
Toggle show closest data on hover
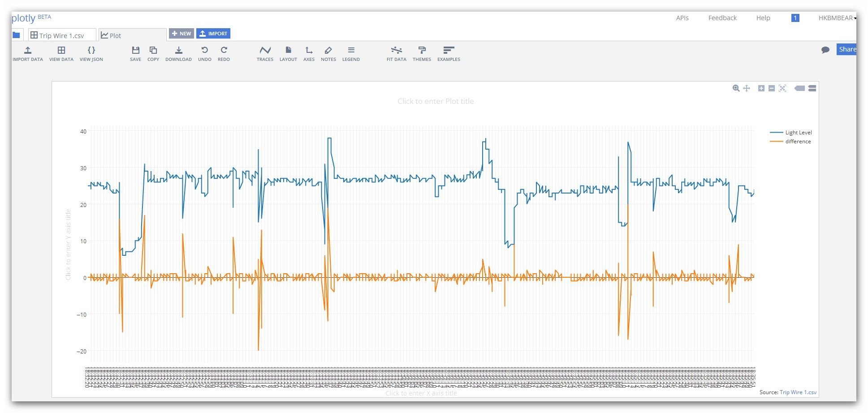click(799, 88)
